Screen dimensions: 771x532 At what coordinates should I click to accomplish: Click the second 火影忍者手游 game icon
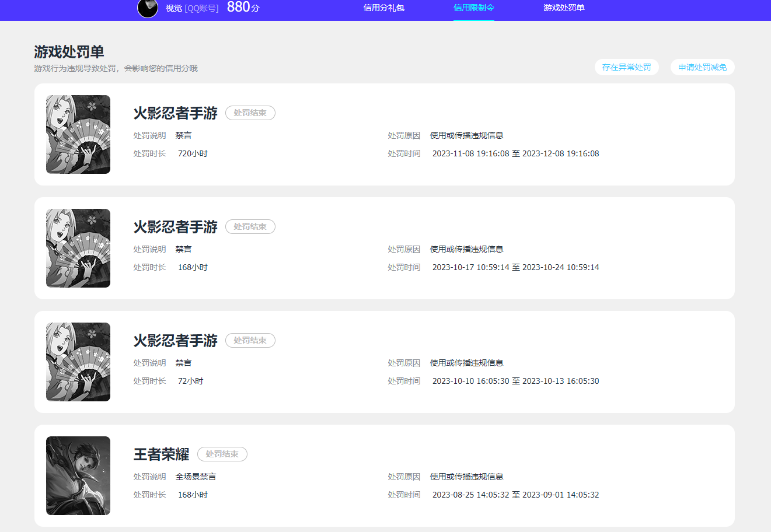(78, 248)
